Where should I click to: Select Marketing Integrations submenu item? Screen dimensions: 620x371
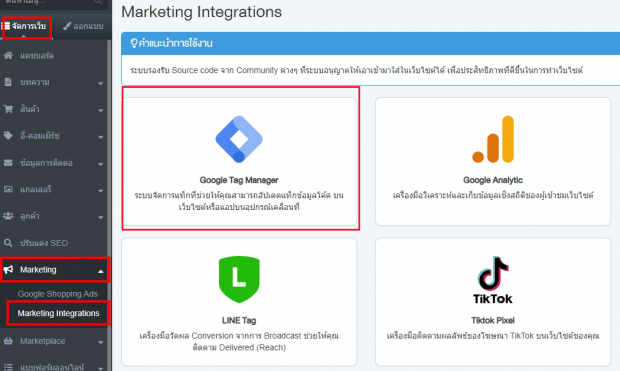tap(58, 313)
